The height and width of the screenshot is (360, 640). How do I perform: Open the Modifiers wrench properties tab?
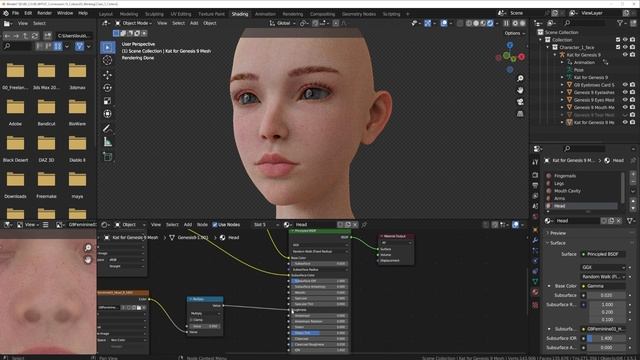click(535, 240)
